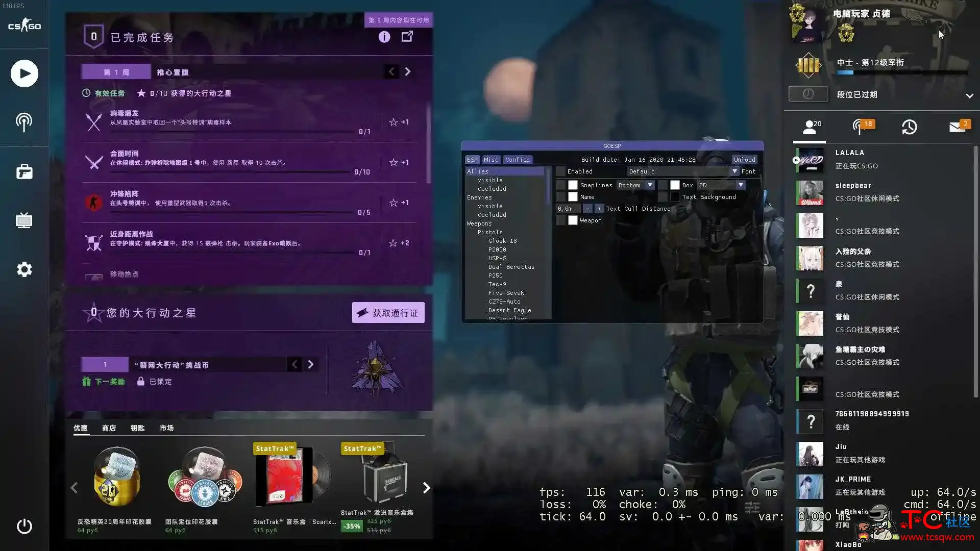Switch to the Misc tab

(491, 160)
